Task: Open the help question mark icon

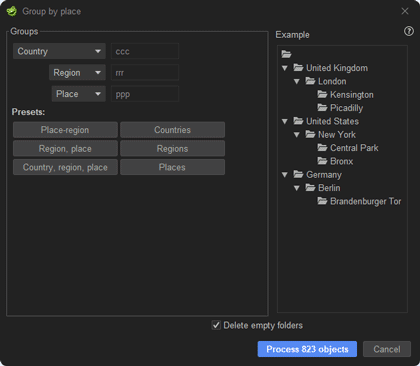Action: click(409, 31)
